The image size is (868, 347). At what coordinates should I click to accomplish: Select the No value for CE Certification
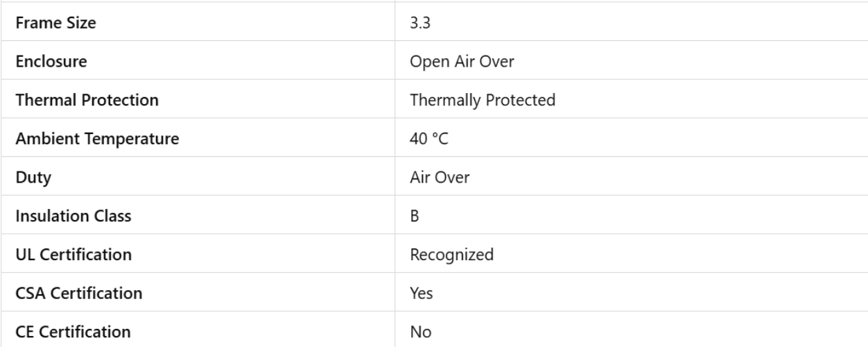click(x=421, y=332)
